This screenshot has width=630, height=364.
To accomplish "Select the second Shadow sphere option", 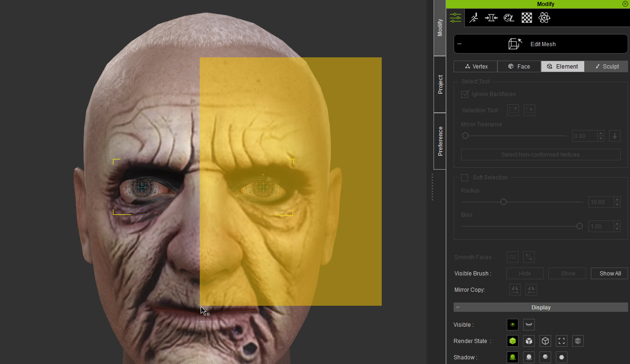I will click(529, 357).
